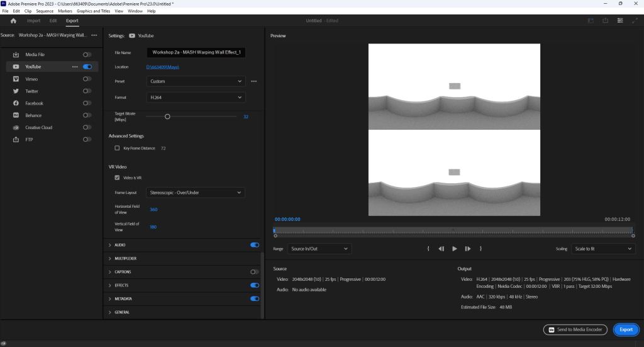Check the Key Frame Distance checkbox

pyautogui.click(x=117, y=148)
